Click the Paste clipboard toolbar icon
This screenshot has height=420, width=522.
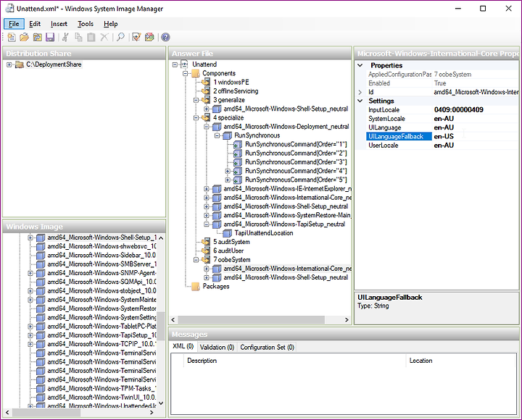coord(91,37)
